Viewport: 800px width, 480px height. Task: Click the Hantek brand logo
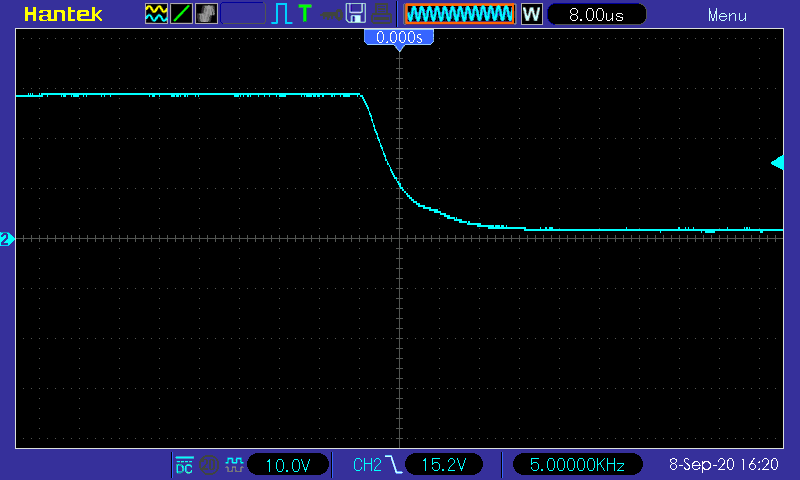point(63,14)
